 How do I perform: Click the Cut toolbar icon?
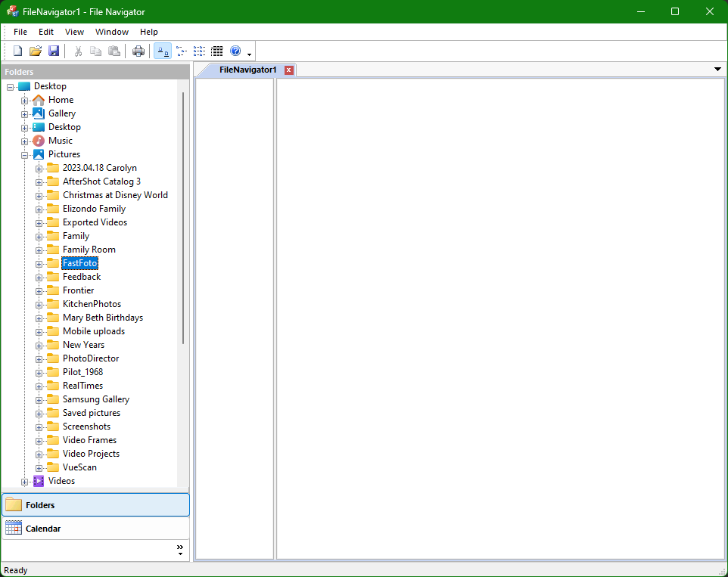(x=78, y=51)
